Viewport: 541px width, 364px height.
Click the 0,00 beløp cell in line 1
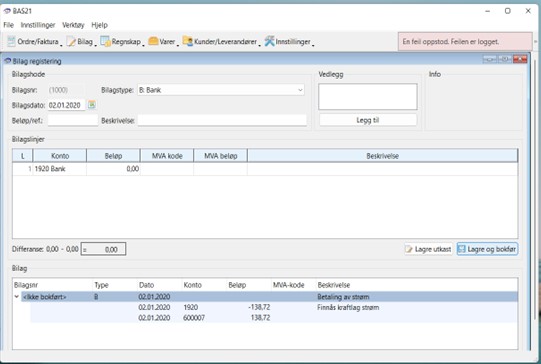[x=113, y=169]
